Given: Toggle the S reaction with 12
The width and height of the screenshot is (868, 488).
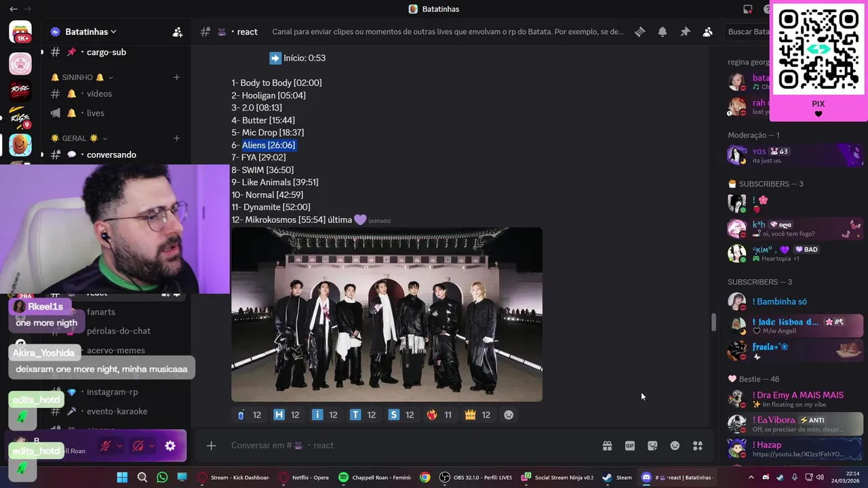Looking at the screenshot, I should point(401,415).
